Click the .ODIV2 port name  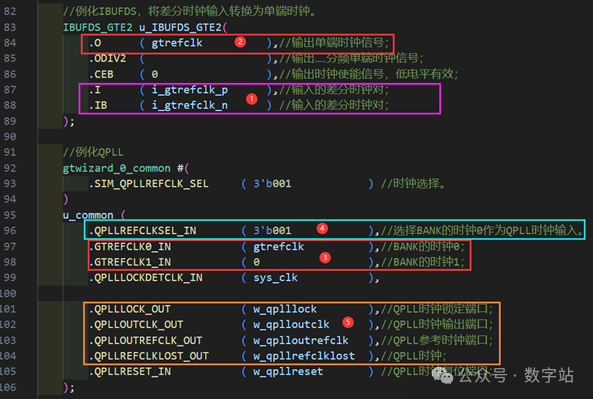(x=107, y=59)
